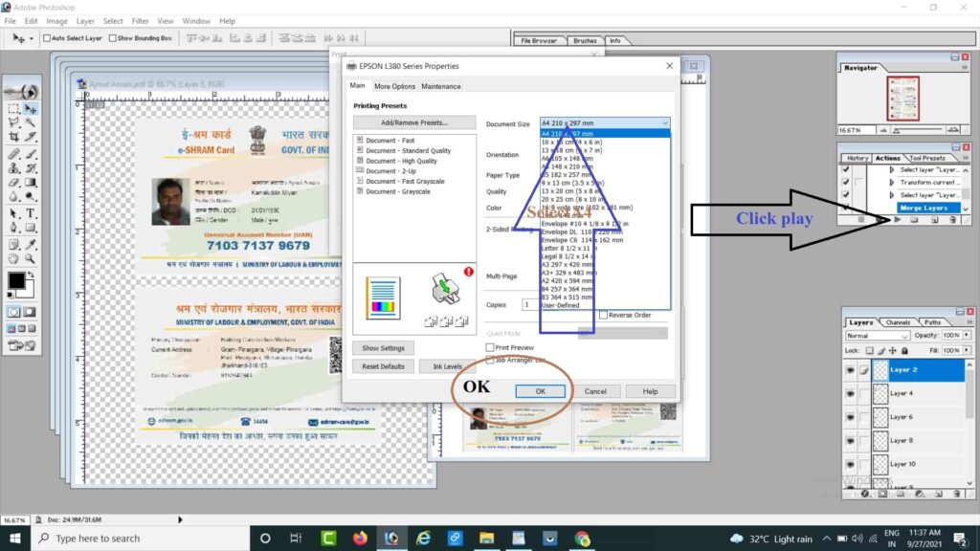
Task: Select the Move tool in the toolbox
Action: coord(31,109)
